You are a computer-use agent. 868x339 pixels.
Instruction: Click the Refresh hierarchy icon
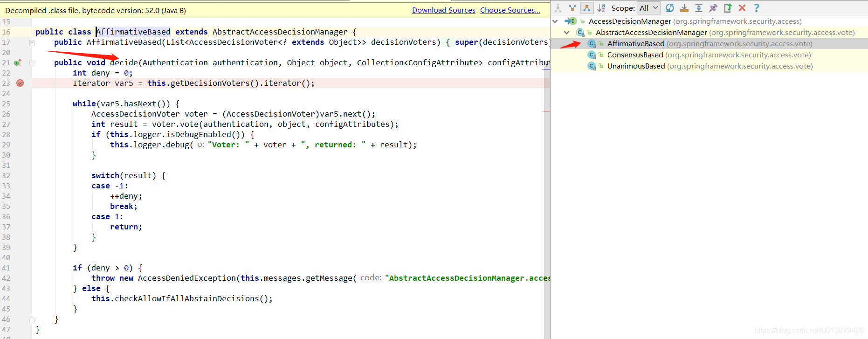[670, 8]
